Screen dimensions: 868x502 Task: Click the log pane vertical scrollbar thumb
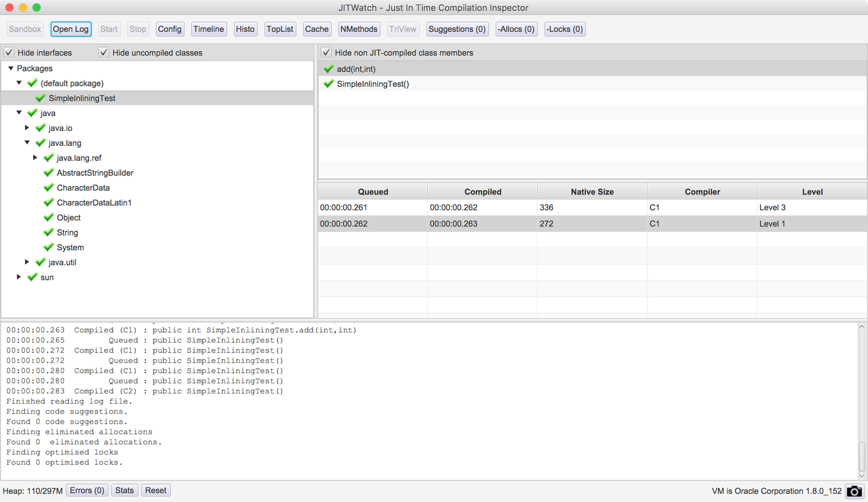[861, 456]
